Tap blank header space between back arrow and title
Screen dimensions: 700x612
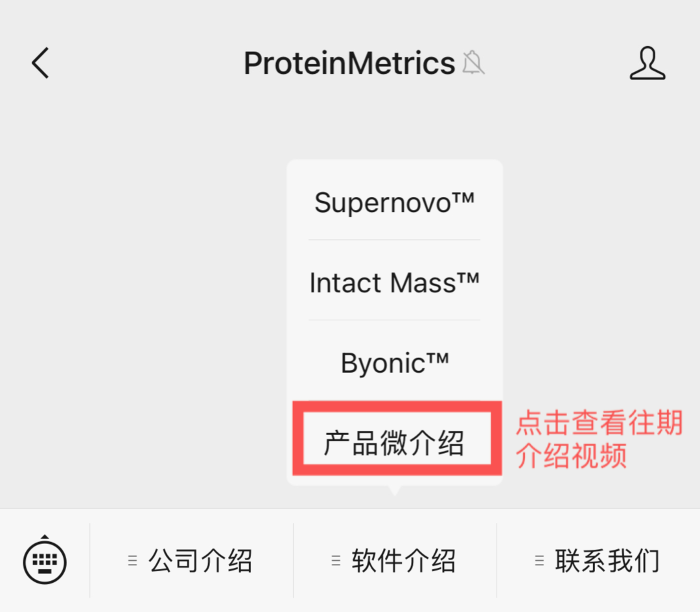[143, 64]
